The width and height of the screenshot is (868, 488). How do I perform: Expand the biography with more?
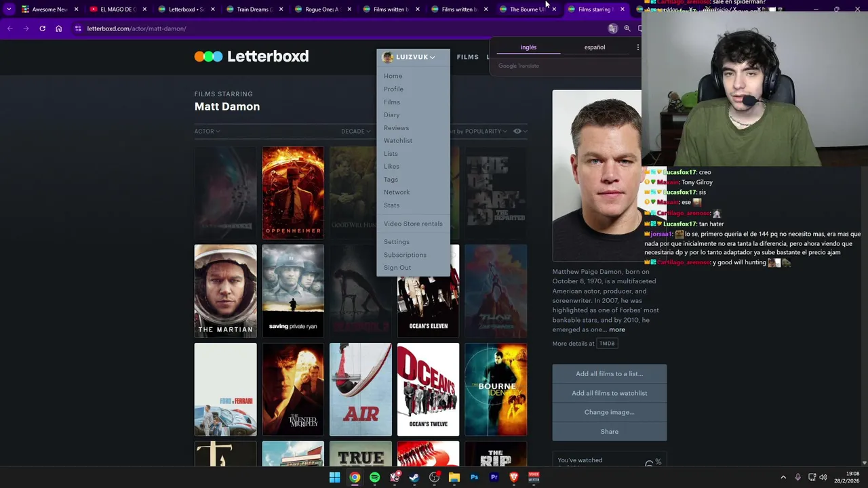coord(616,329)
